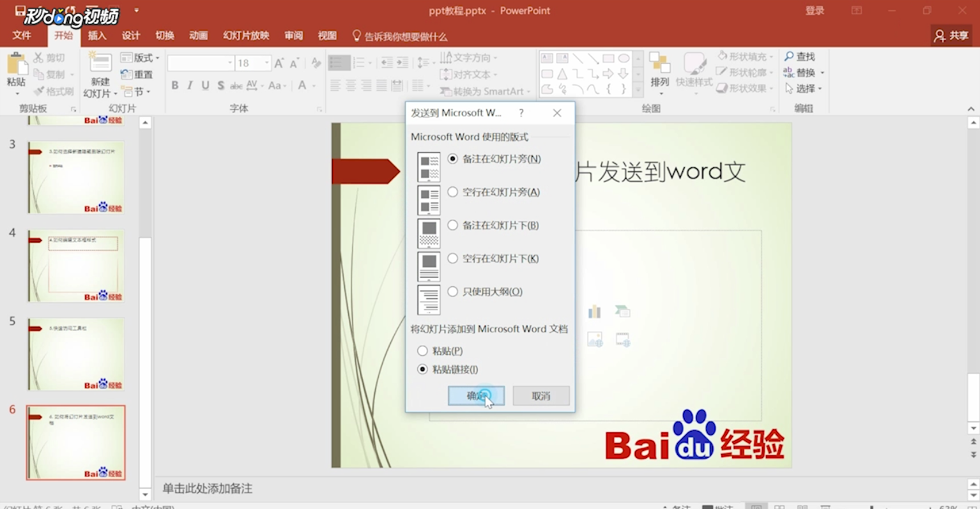Select 空行在幻灯片旁(A) radio option
This screenshot has height=509, width=980.
point(494,192)
